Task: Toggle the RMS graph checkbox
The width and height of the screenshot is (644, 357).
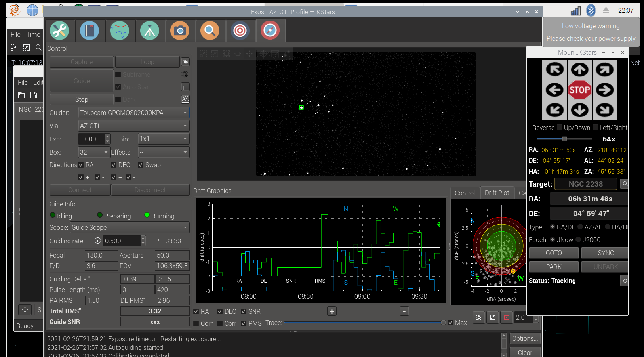Action: tap(244, 323)
